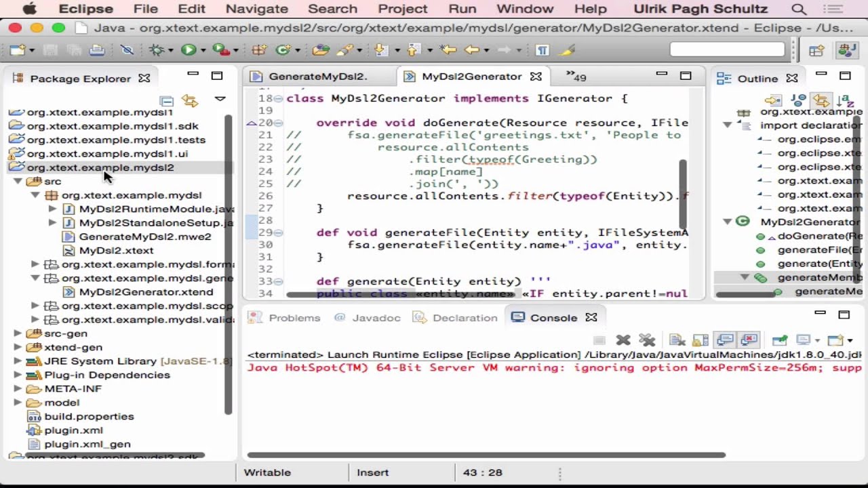
Task: Expand MyDsl2RuntimeModule.java node
Action: [x=53, y=209]
